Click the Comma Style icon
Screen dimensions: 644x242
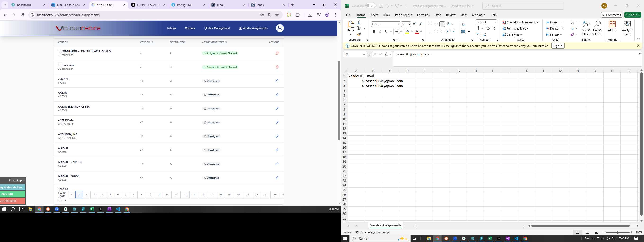(x=494, y=28)
